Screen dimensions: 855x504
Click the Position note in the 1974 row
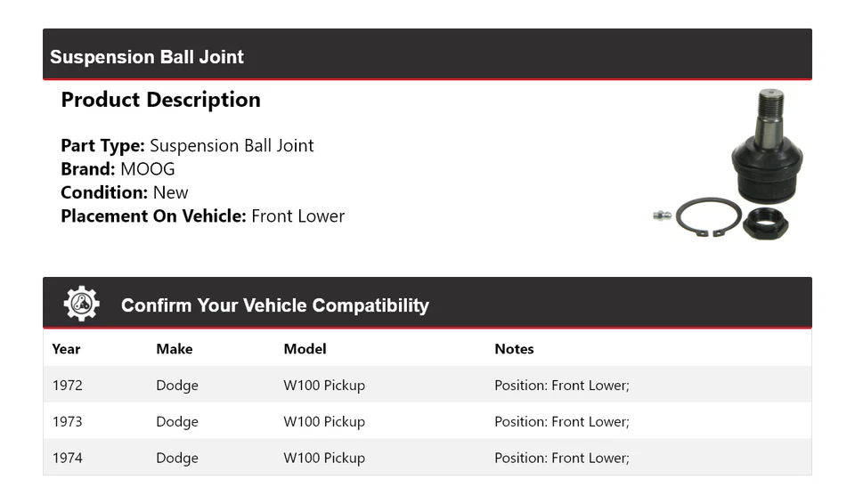(561, 458)
